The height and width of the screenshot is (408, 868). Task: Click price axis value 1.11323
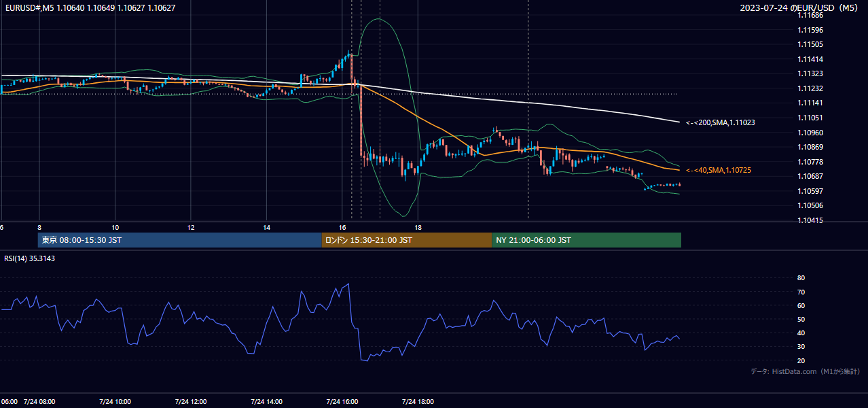[810, 73]
